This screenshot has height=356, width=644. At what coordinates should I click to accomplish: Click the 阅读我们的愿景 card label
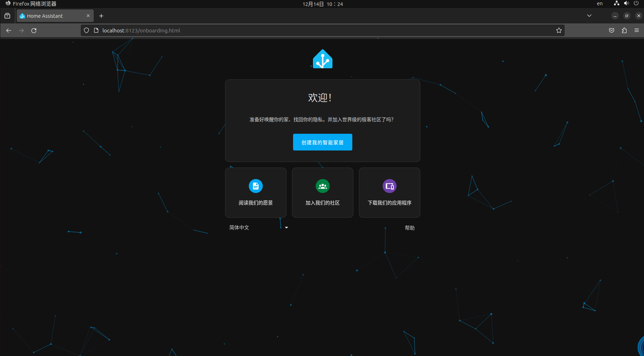pyautogui.click(x=256, y=203)
